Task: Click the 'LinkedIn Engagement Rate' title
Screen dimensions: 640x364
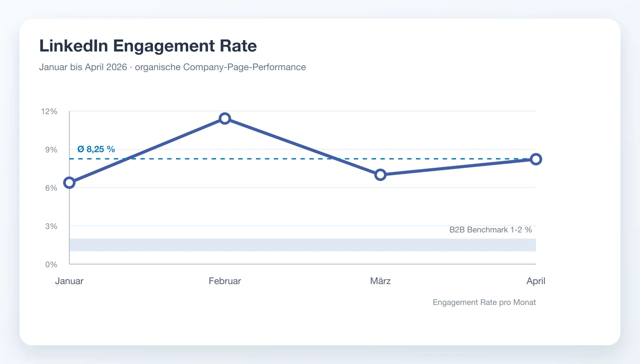Action: 148,46
